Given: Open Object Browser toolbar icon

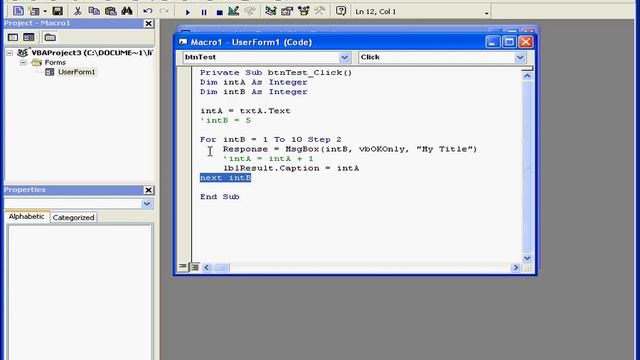Looking at the screenshot, I should click(x=303, y=11).
